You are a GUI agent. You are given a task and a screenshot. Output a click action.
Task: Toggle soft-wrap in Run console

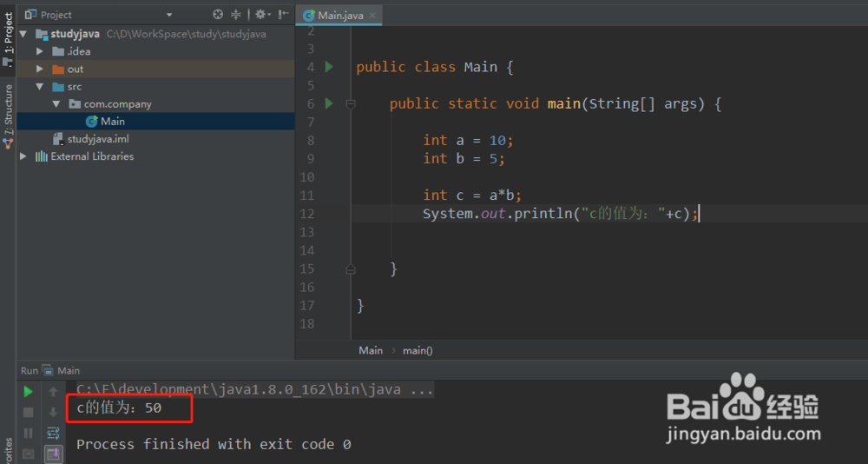(53, 433)
